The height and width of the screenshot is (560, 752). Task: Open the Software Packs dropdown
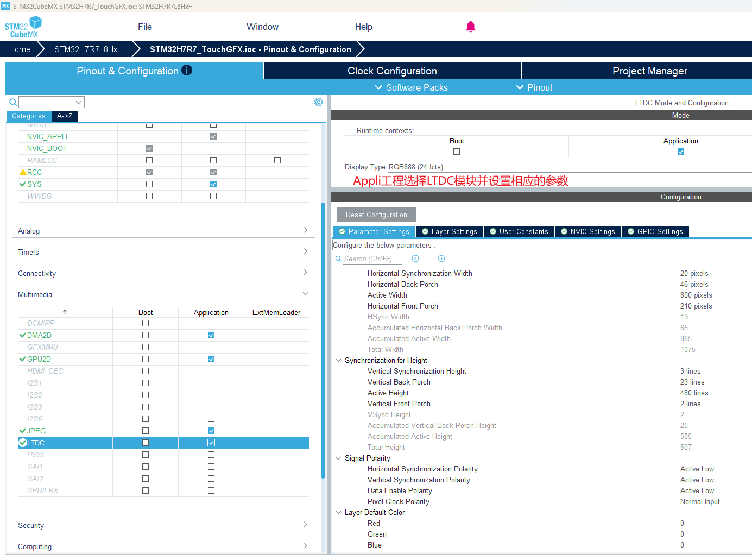click(412, 87)
